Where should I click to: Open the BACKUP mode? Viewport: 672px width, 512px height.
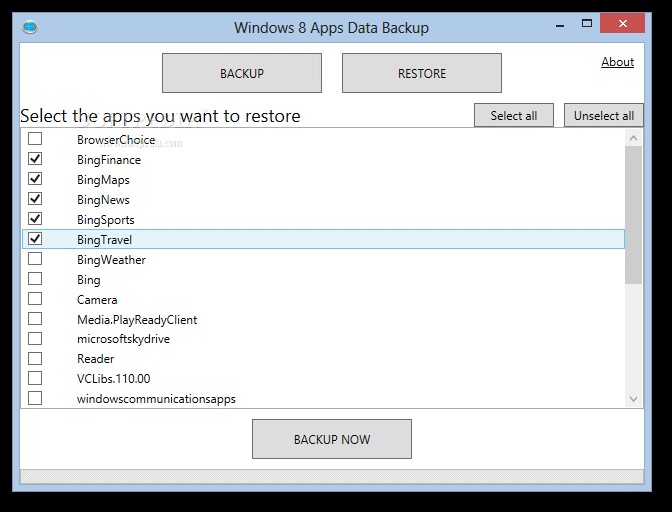coord(242,73)
